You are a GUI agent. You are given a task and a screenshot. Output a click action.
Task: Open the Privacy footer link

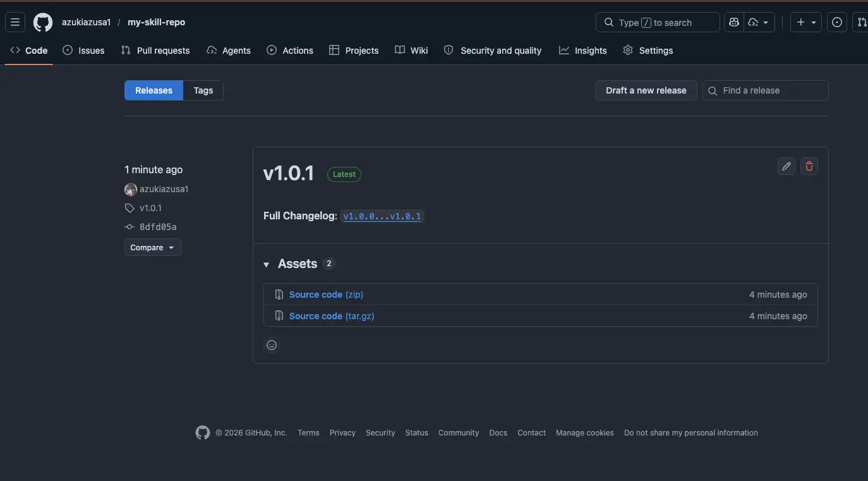click(x=342, y=433)
